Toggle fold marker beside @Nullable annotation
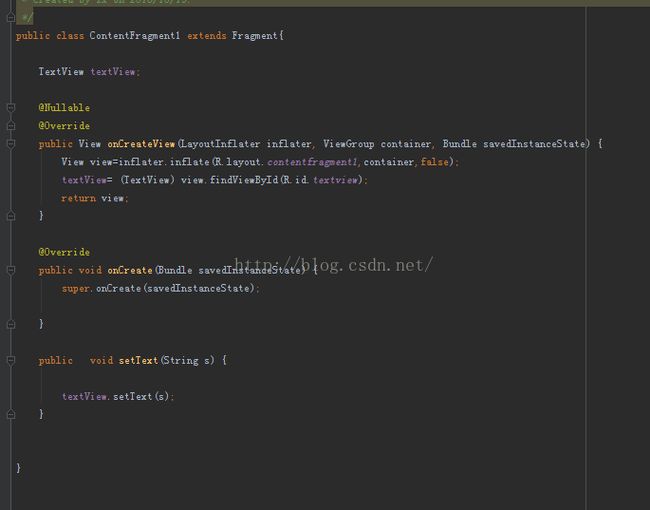This screenshot has height=510, width=650. [x=11, y=108]
